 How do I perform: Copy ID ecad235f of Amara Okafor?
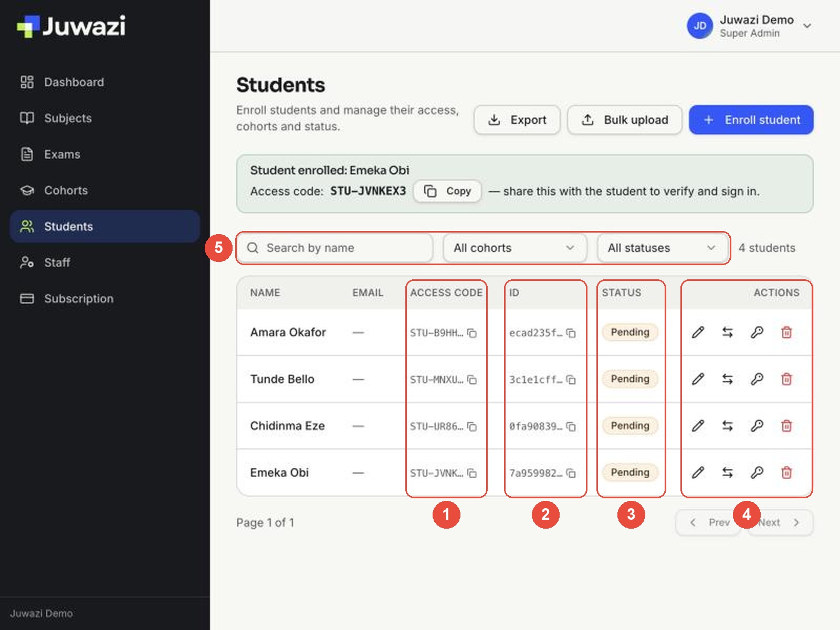click(571, 333)
